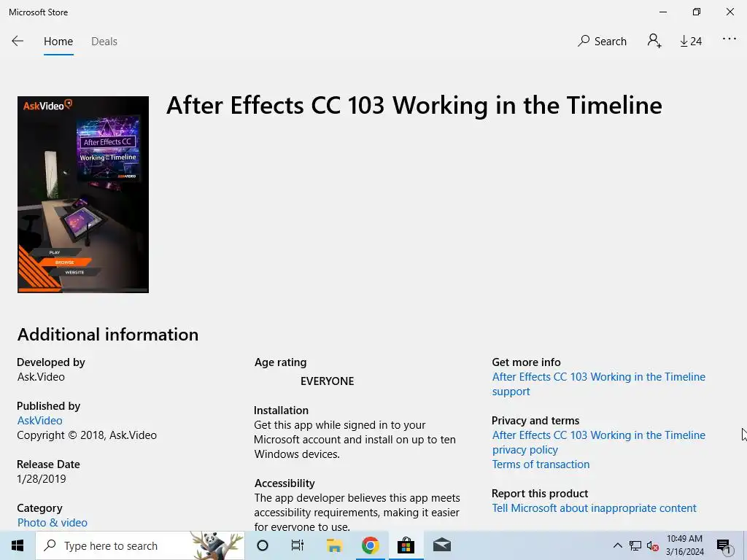This screenshot has width=747, height=560.
Task: Open Task View on the taskbar
Action: coord(298,545)
